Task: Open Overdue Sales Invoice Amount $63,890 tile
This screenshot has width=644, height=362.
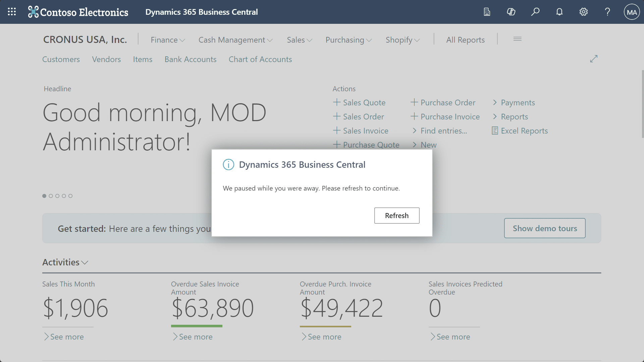Action: coord(213,308)
